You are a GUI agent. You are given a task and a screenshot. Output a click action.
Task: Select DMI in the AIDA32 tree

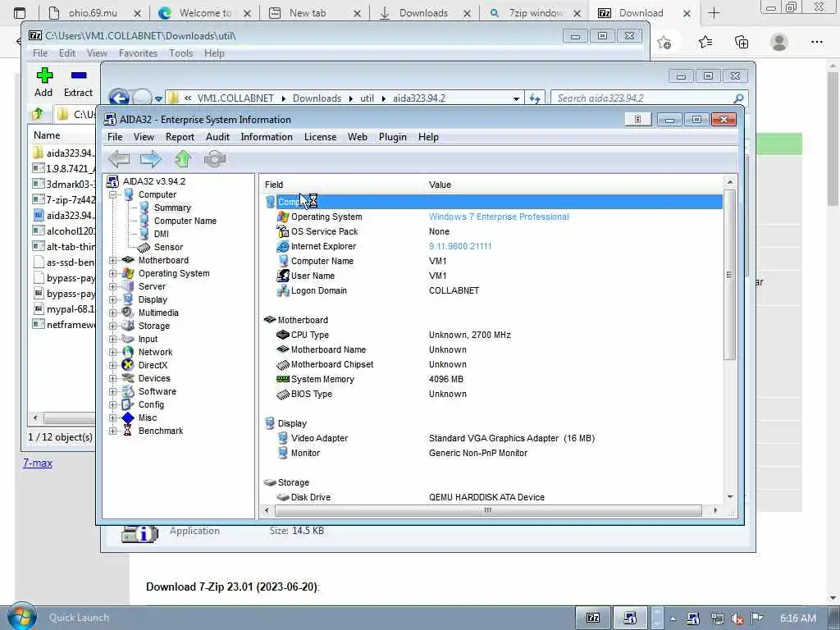click(x=162, y=234)
